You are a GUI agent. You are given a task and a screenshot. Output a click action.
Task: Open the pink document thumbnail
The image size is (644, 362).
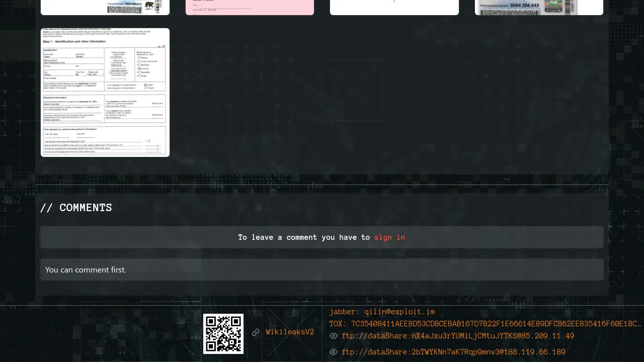250,7
